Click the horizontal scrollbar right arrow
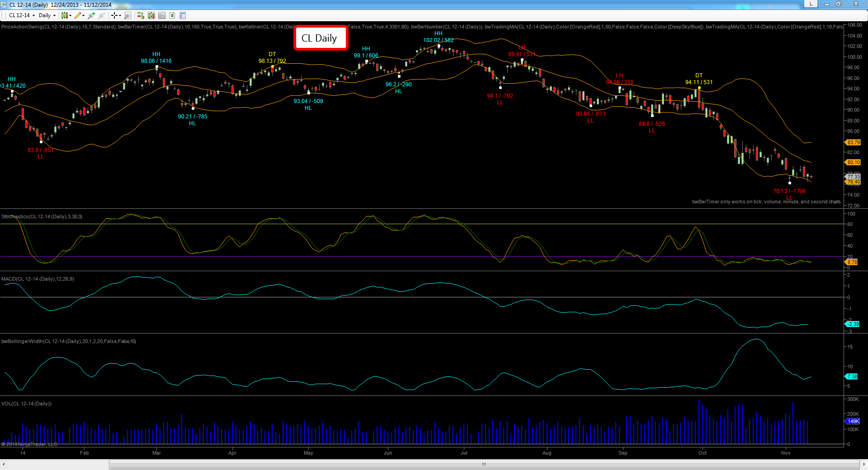Image resolution: width=868 pixels, height=470 pixels. (x=864, y=464)
